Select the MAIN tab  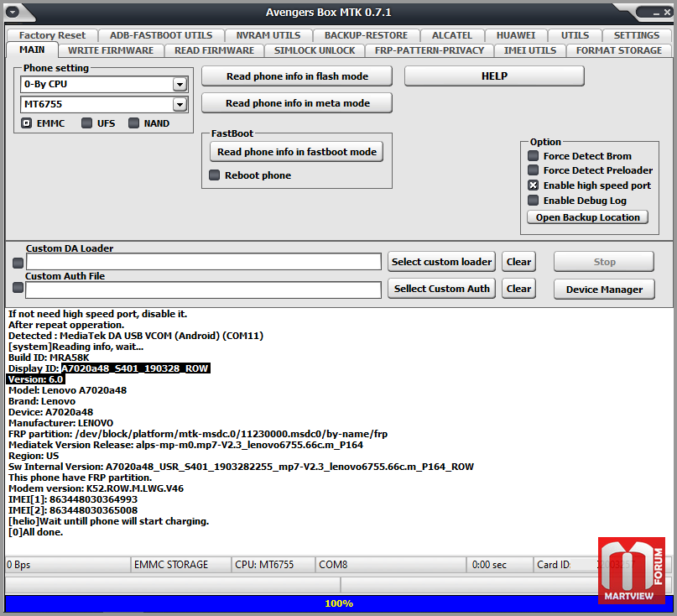point(32,50)
